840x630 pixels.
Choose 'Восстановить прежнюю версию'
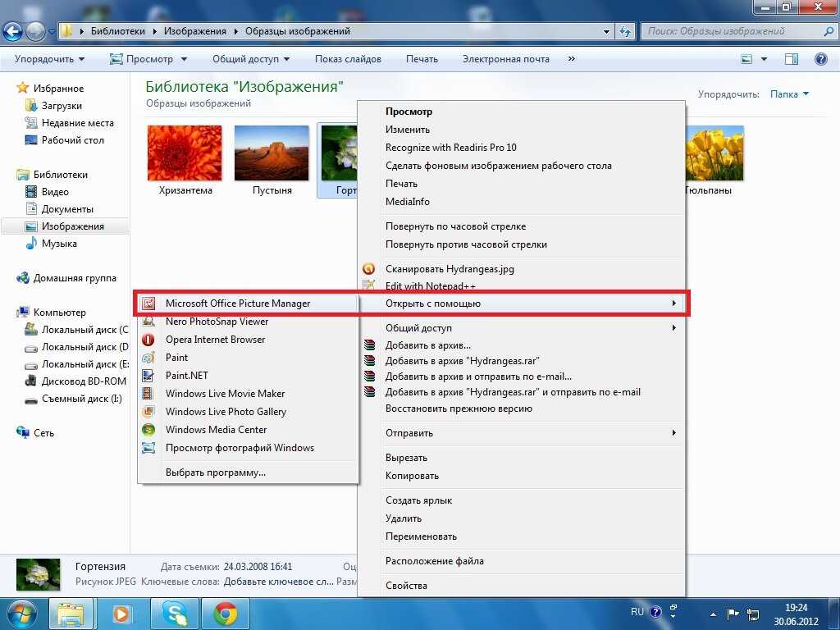pos(459,409)
